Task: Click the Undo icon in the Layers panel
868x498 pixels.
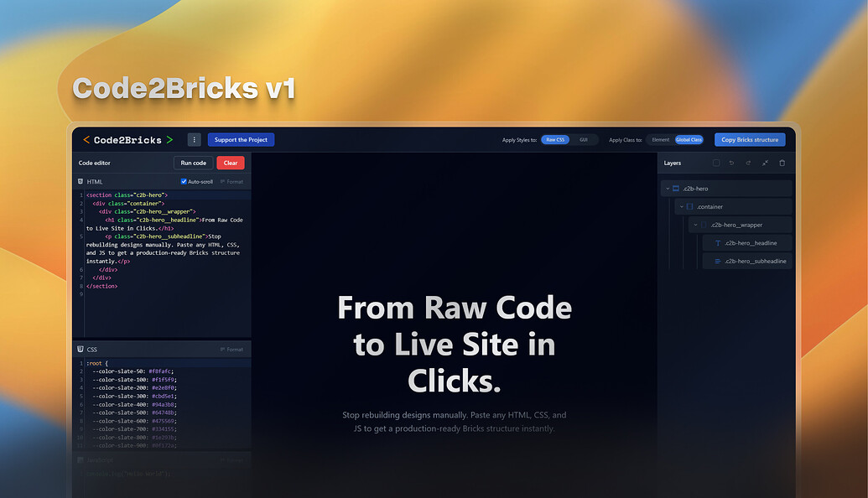Action: 731,163
